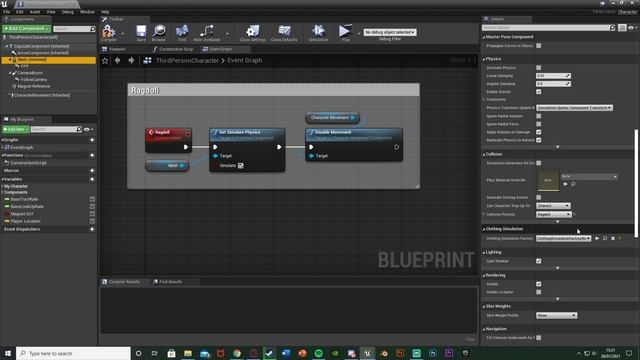Click the Mesh variable getter node

pyautogui.click(x=167, y=165)
